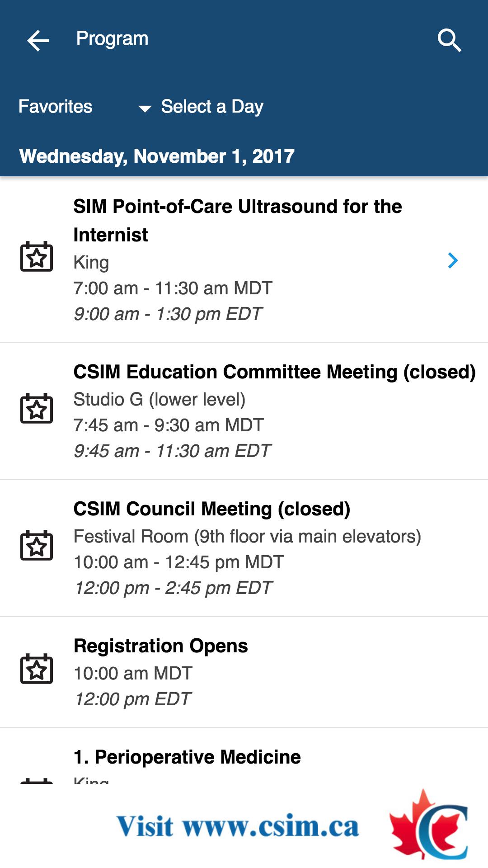
Task: Tap the Festival Room location text
Action: click(x=247, y=537)
